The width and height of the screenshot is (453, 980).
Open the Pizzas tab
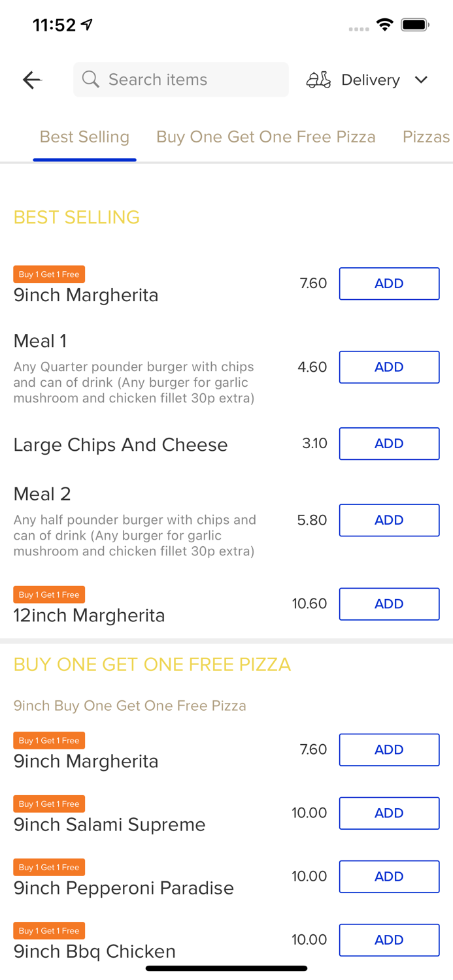tap(426, 137)
